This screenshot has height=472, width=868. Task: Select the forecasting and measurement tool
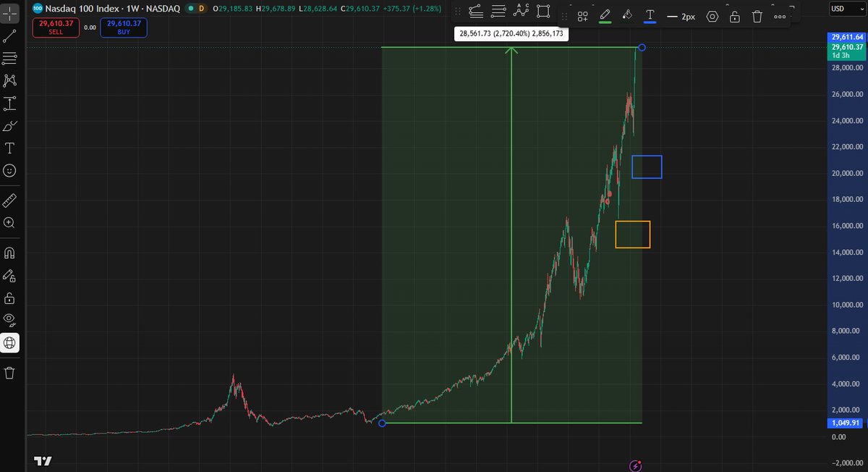10,104
